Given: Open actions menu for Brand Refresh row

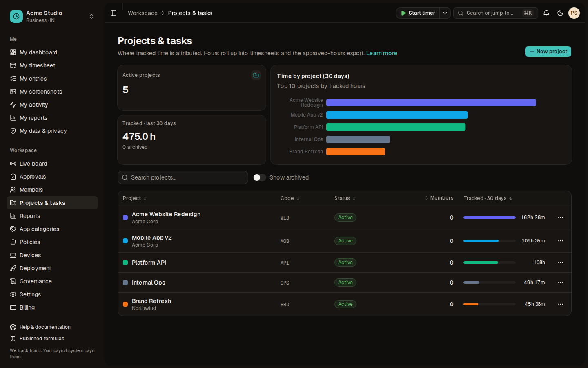Looking at the screenshot, I should click(561, 304).
